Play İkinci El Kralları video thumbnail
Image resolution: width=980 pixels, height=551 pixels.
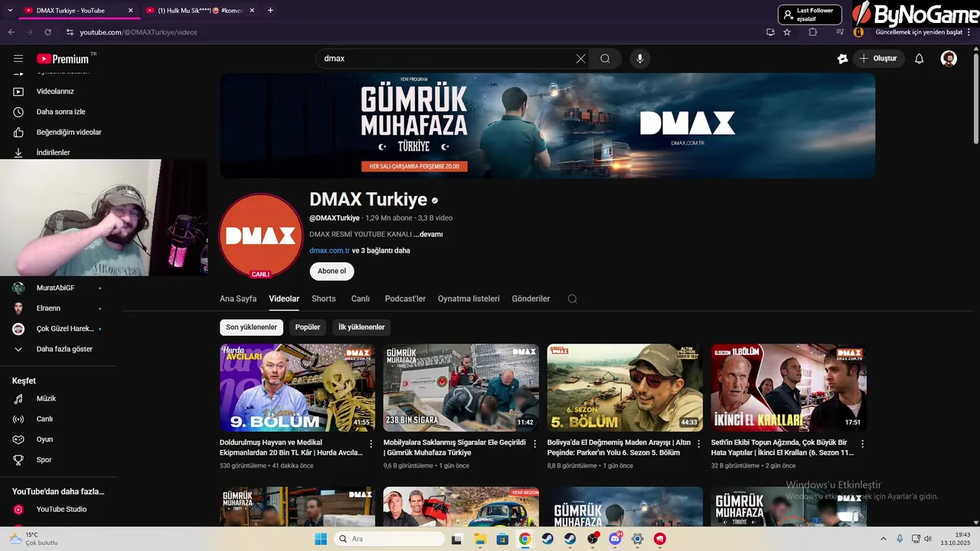[x=789, y=387]
